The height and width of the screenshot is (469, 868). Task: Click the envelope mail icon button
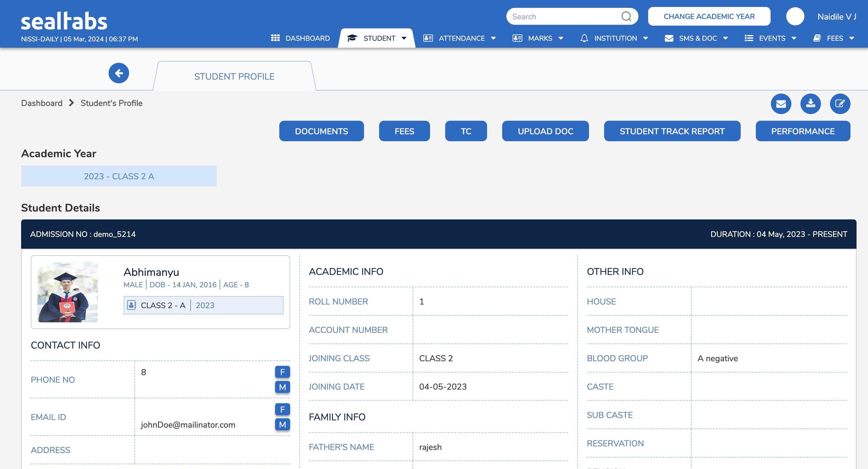[x=781, y=104]
